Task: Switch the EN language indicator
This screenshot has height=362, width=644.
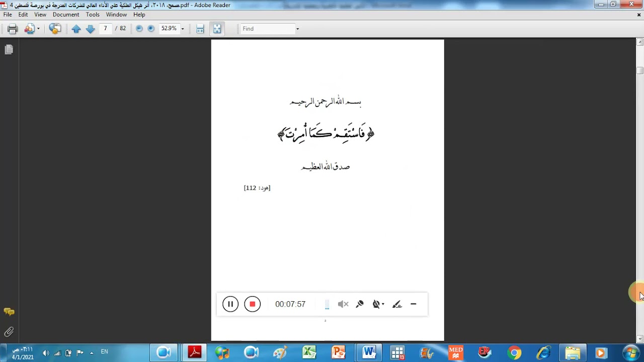Action: pos(104,352)
